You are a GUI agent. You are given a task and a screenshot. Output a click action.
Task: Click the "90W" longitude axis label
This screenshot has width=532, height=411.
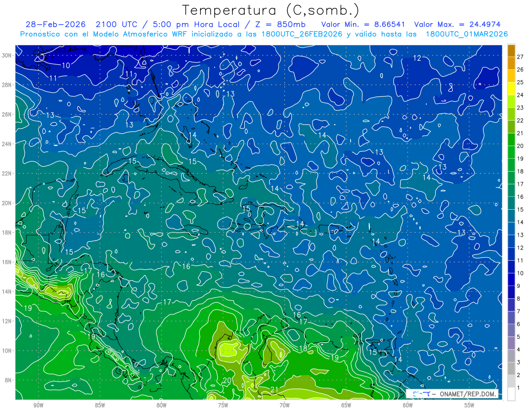(x=38, y=405)
